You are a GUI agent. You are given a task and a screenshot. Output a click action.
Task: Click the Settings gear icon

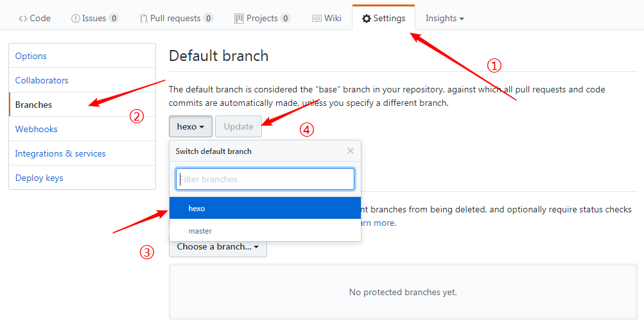pos(367,19)
